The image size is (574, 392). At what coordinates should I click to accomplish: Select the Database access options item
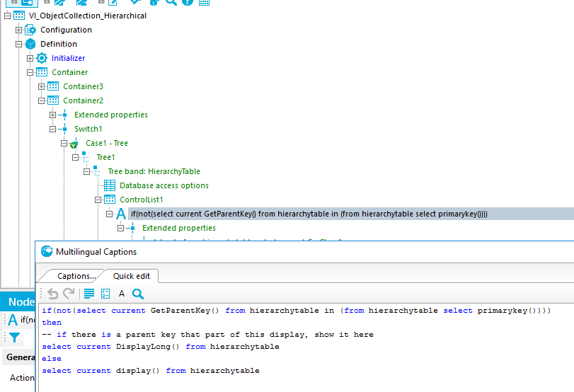pyautogui.click(x=164, y=185)
